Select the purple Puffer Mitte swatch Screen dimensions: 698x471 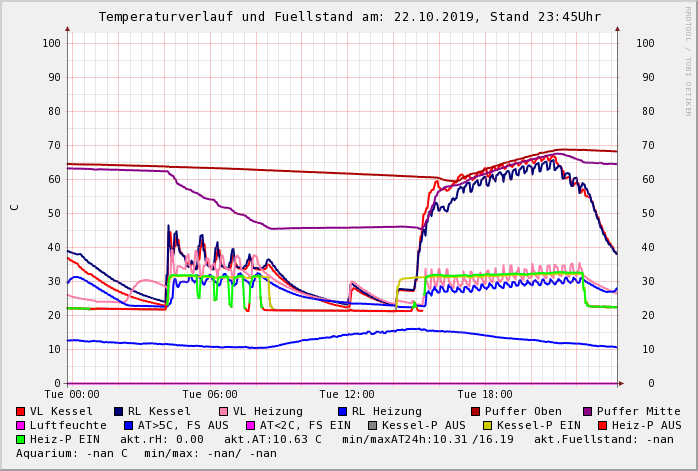pos(587,411)
